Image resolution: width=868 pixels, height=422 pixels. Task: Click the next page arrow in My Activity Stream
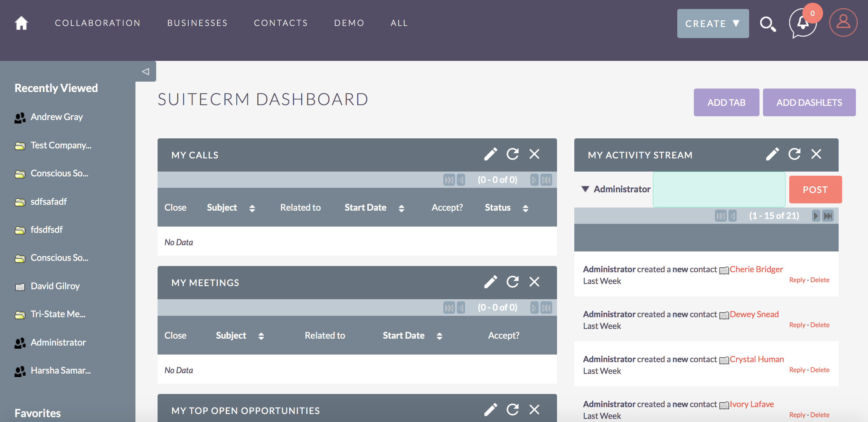[815, 216]
